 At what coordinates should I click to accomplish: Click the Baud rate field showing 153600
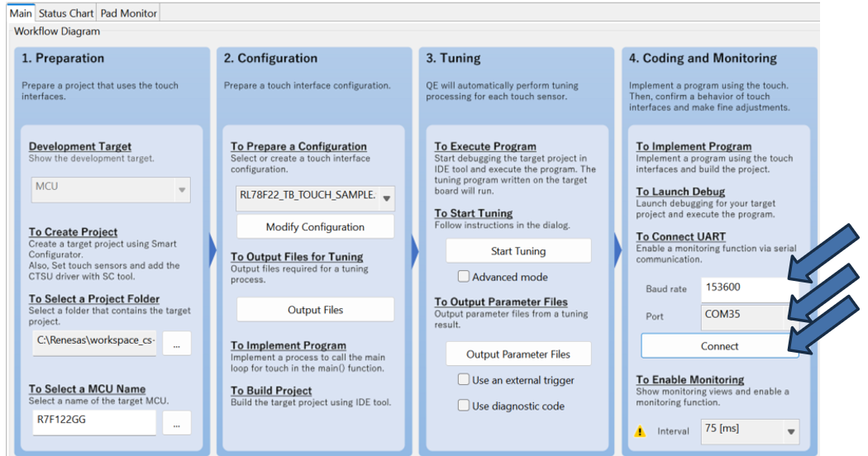point(742,289)
